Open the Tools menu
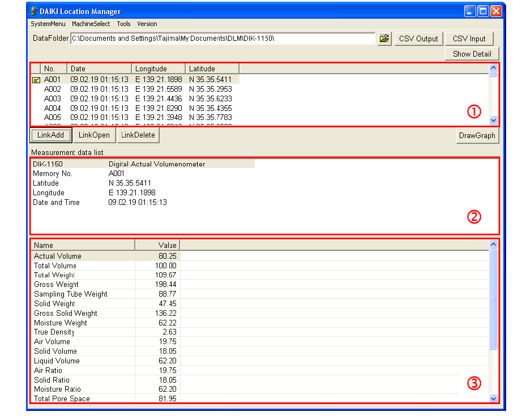This screenshot has width=522, height=420. pyautogui.click(x=123, y=24)
